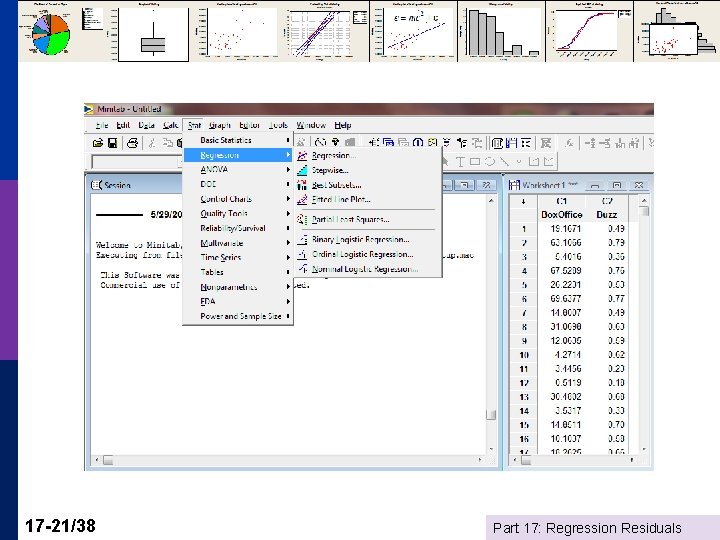Click the Save (floppy disk) toolbar icon

pos(112,143)
